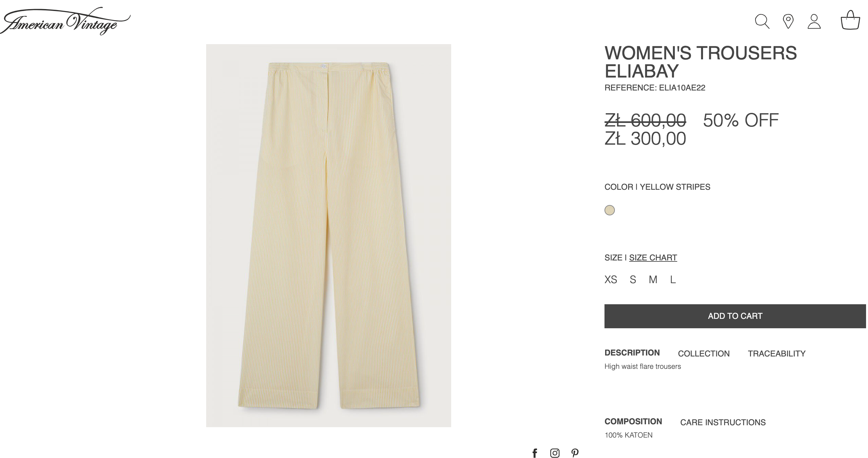Select size S
The width and height of the screenshot is (868, 458).
(633, 280)
